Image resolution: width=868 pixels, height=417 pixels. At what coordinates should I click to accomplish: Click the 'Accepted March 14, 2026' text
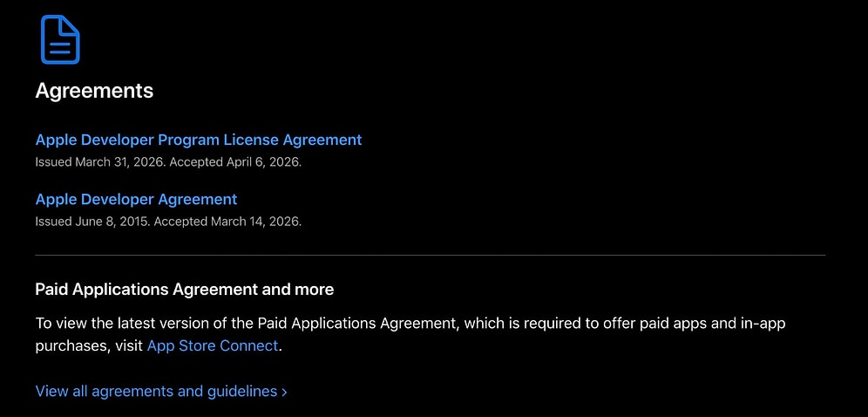(228, 222)
